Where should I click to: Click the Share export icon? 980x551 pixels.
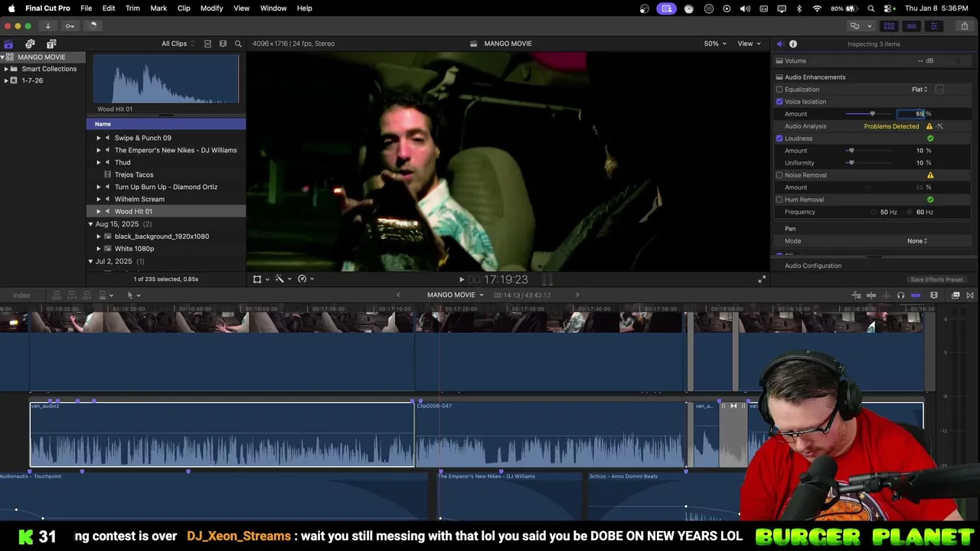pyautogui.click(x=965, y=26)
